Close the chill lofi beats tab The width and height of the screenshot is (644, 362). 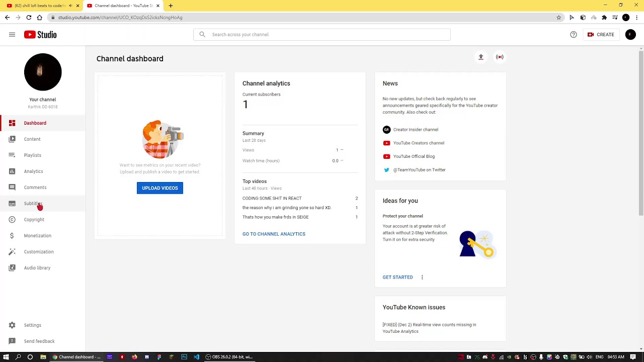77,6
